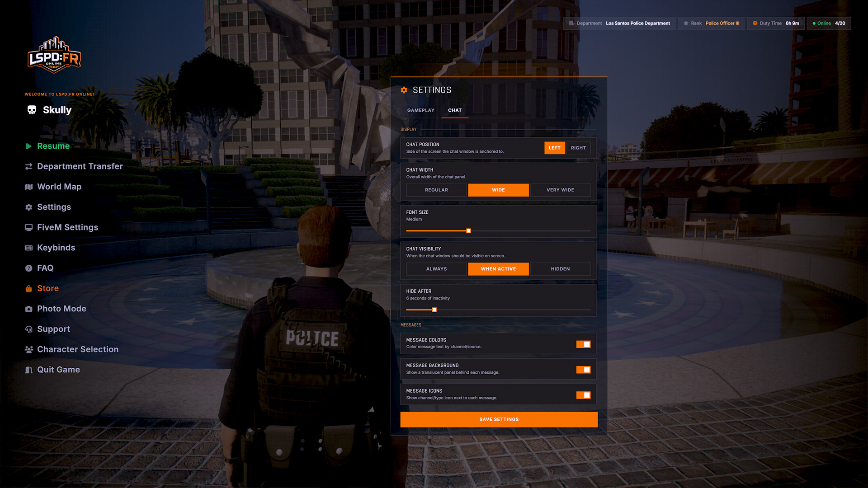Set chat visibility to When Active
This screenshot has width=868, height=488.
pyautogui.click(x=498, y=269)
